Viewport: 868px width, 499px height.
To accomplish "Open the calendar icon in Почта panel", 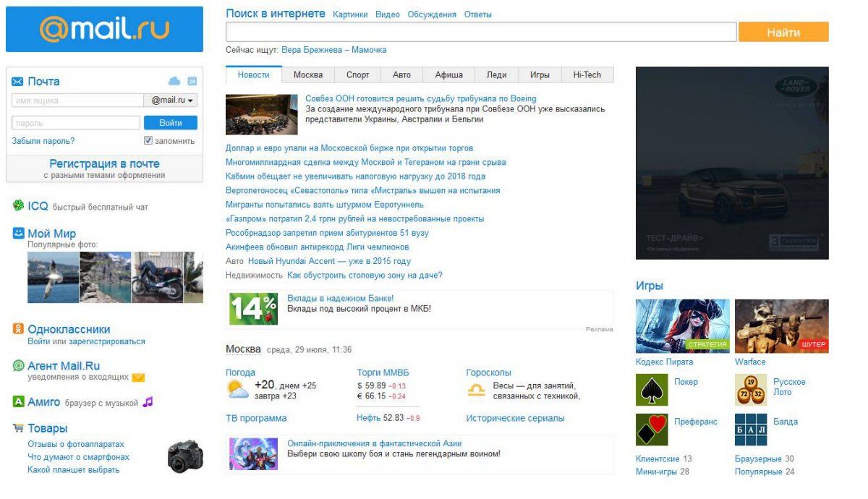I will [192, 81].
